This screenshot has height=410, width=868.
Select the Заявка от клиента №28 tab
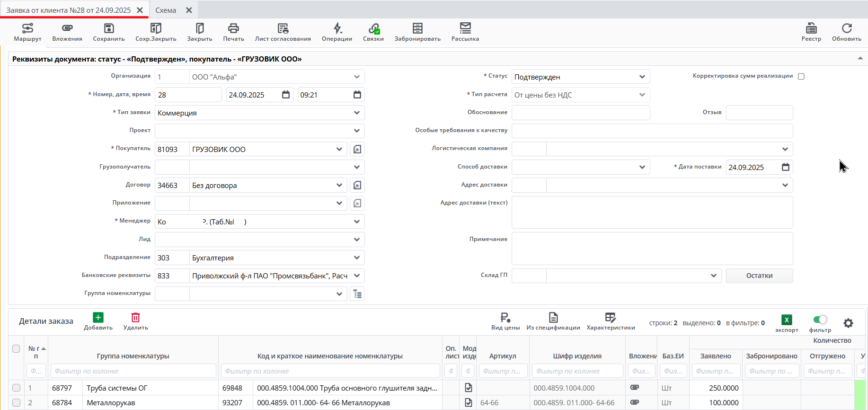pos(69,10)
